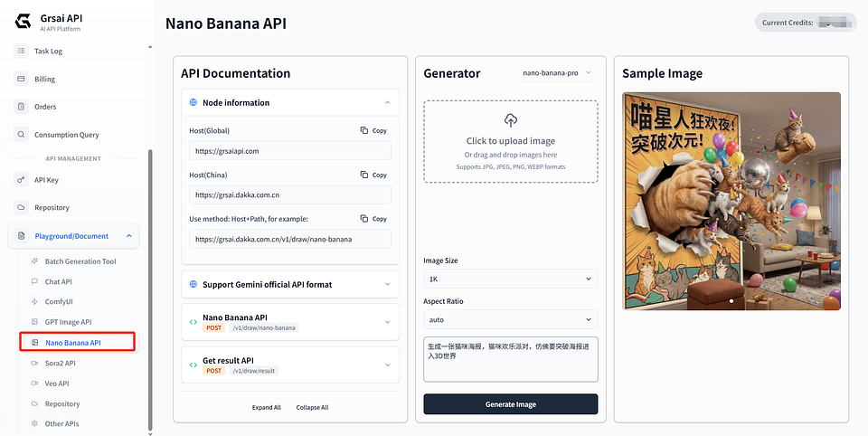Click the upload cloud icon
Screen dimensions: 868x436
tap(510, 120)
